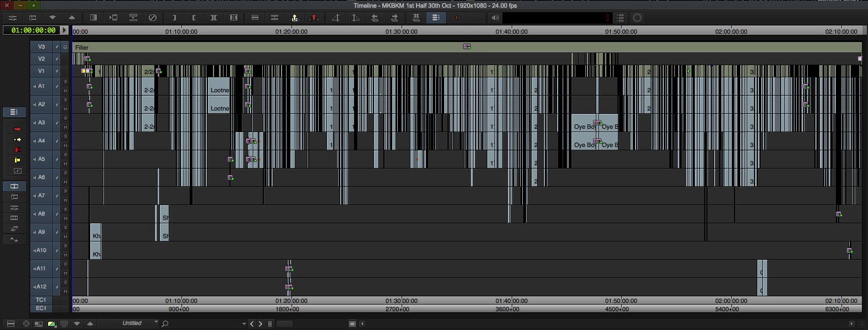This screenshot has height=330, width=868.
Task: Click the audio meter display in toolbar
Action: pyautogui.click(x=557, y=18)
